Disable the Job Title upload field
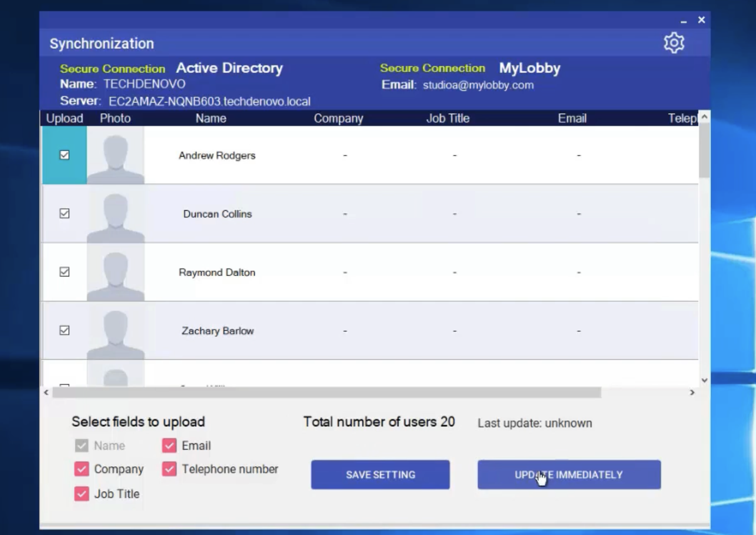 81,493
